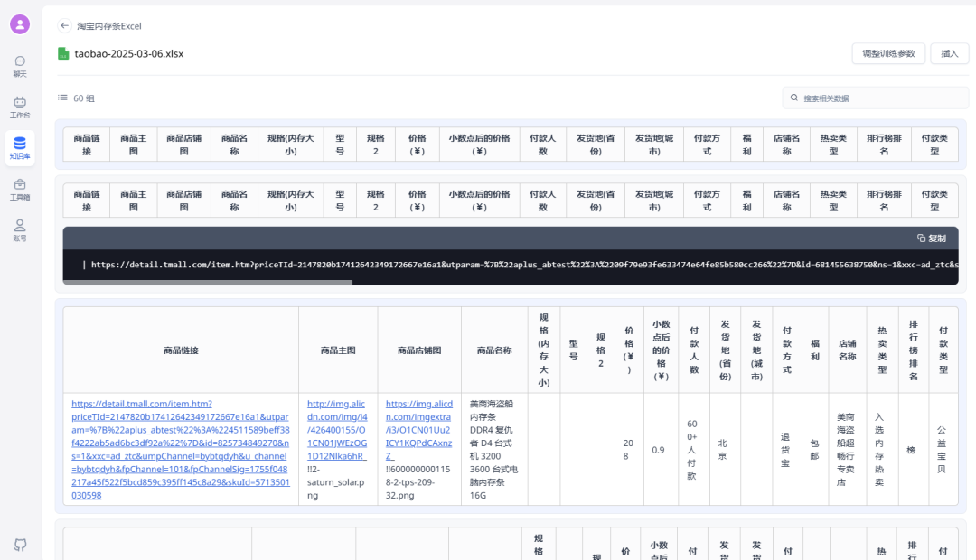
Task: Click 调整训练参数 button
Action: point(888,53)
